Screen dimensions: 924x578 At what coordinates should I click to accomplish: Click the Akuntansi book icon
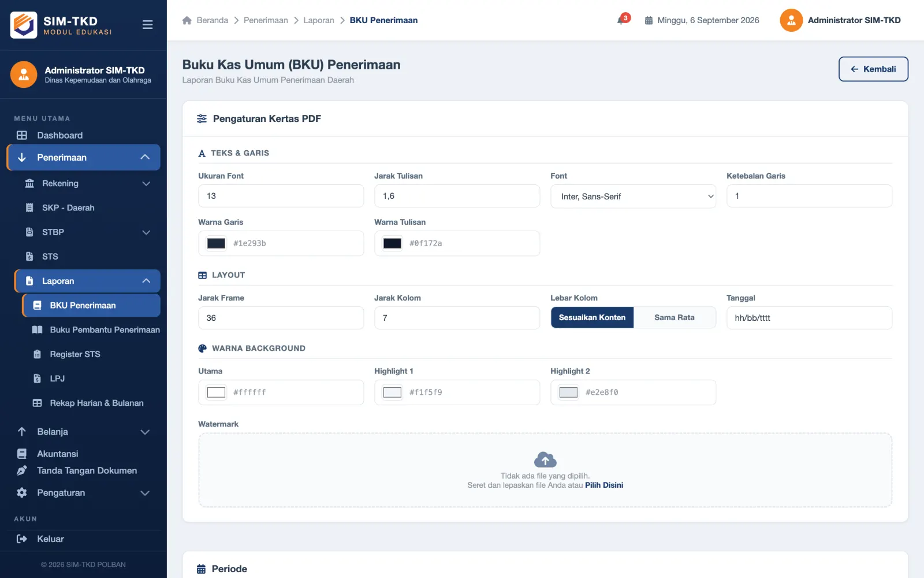(x=22, y=454)
